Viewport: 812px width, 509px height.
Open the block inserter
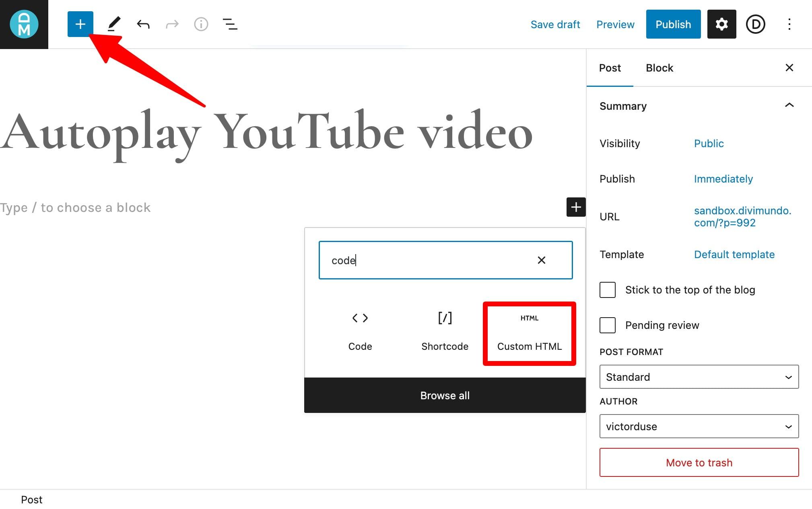pyautogui.click(x=80, y=24)
